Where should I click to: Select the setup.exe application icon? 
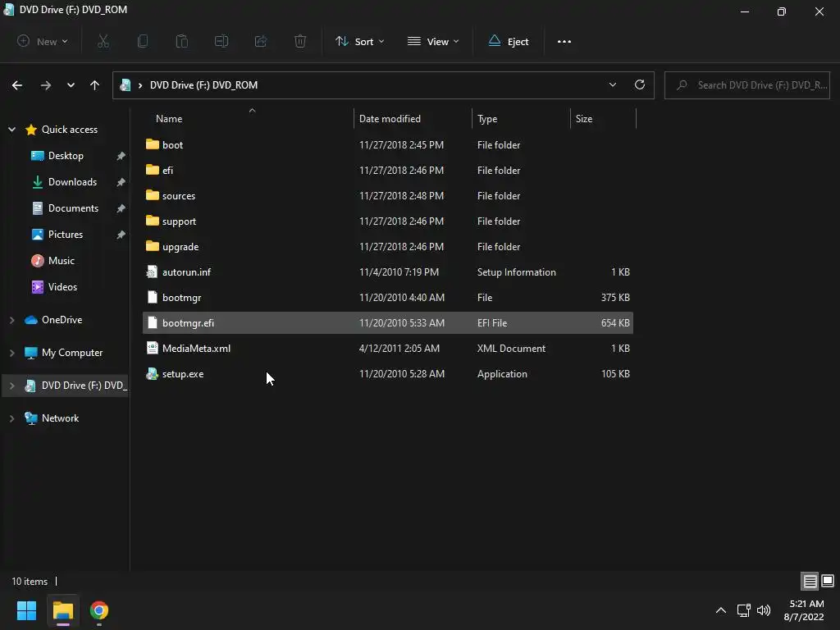pyautogui.click(x=152, y=374)
